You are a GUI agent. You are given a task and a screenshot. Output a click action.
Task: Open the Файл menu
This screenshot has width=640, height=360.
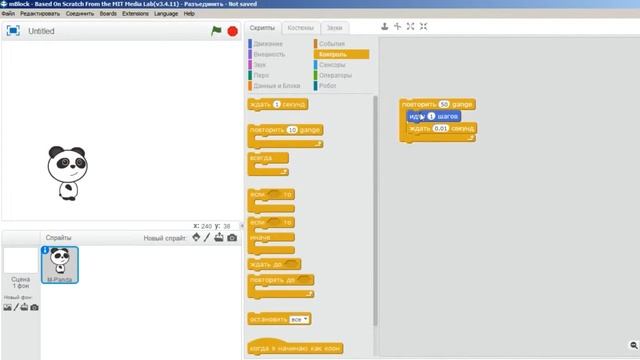(x=8, y=13)
